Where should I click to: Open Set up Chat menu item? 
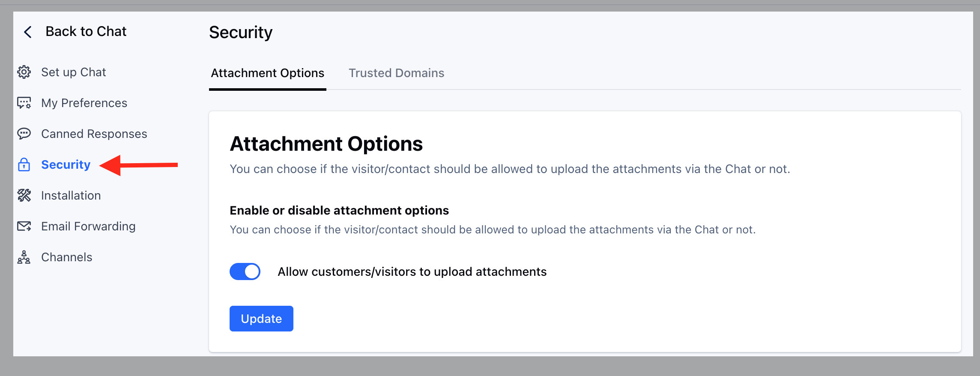click(x=73, y=72)
